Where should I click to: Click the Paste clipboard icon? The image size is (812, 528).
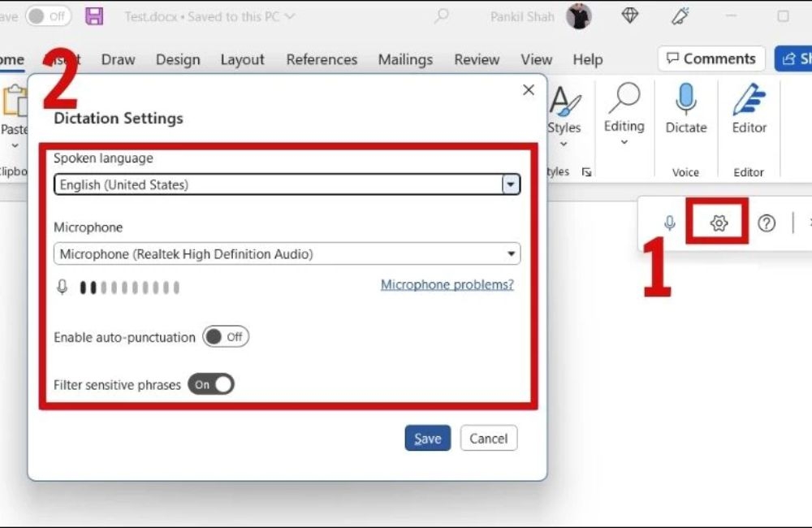(x=14, y=101)
